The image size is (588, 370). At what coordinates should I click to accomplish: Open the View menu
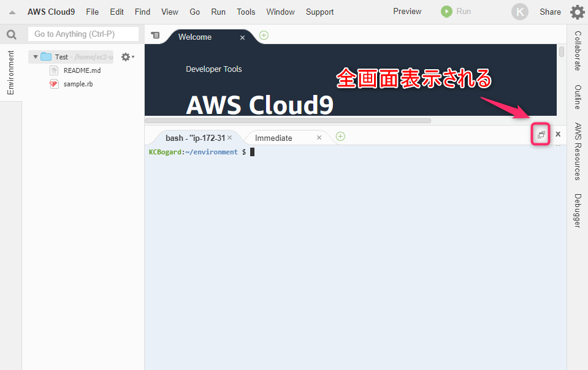169,12
